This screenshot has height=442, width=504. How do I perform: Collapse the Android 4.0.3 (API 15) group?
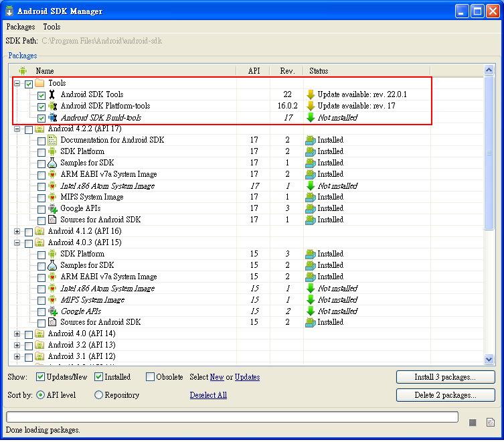point(17,243)
